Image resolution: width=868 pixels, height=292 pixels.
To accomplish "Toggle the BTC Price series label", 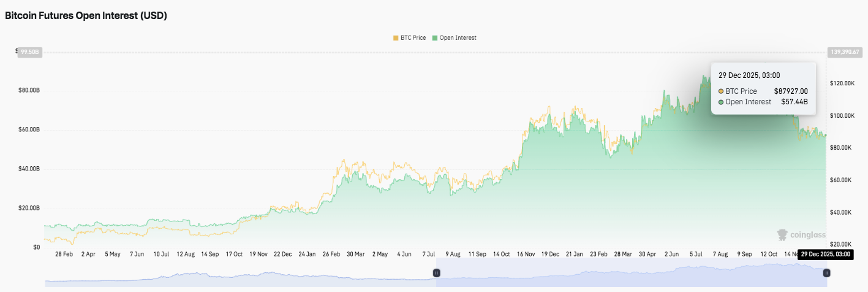I will (413, 38).
